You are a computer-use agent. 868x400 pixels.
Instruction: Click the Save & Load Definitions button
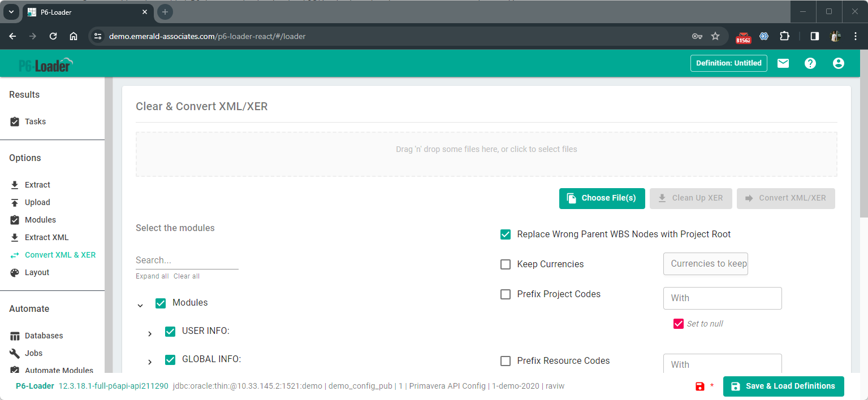pos(783,386)
